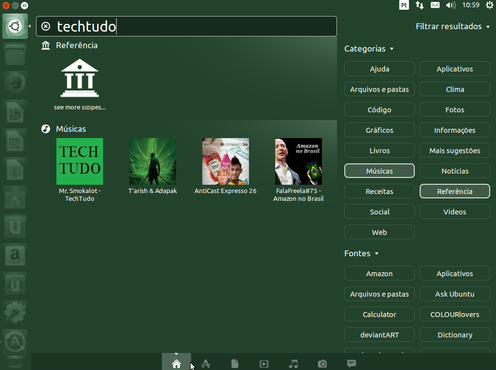Viewport: 496px width, 370px height.
Task: Select Arquivos e pastas under Fontes
Action: (x=379, y=294)
